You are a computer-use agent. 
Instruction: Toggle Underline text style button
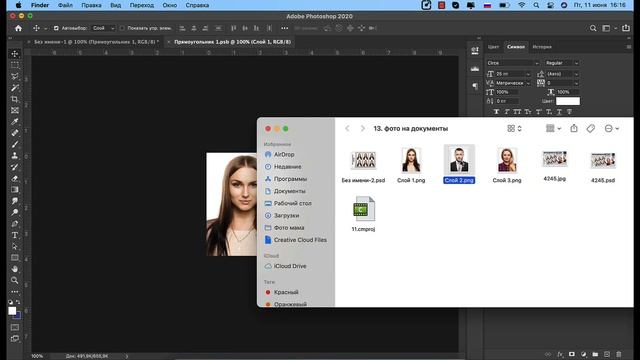(559, 111)
